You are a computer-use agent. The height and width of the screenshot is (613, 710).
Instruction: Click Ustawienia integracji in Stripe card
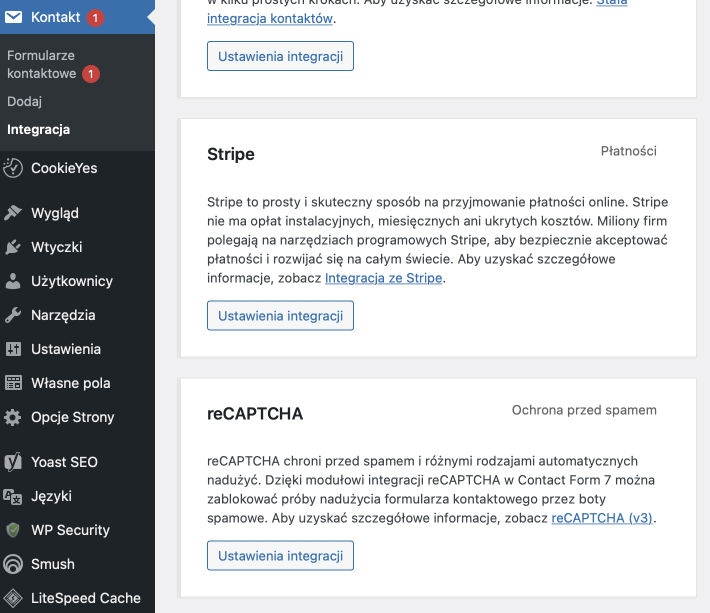280,316
